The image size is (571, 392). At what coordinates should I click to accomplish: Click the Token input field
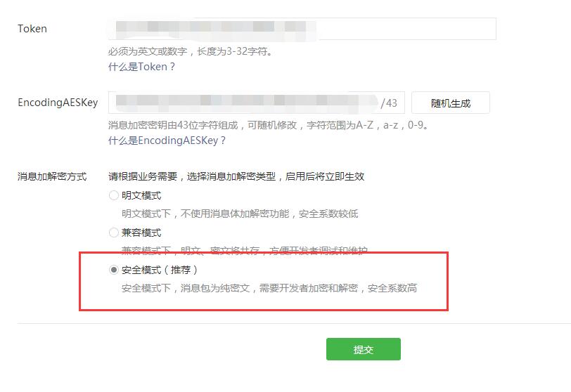coord(302,29)
